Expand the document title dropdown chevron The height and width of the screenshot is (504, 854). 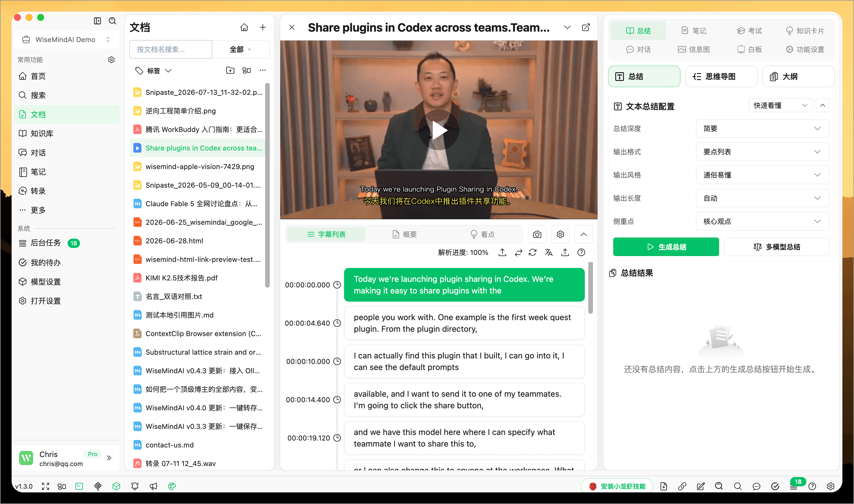pos(567,28)
